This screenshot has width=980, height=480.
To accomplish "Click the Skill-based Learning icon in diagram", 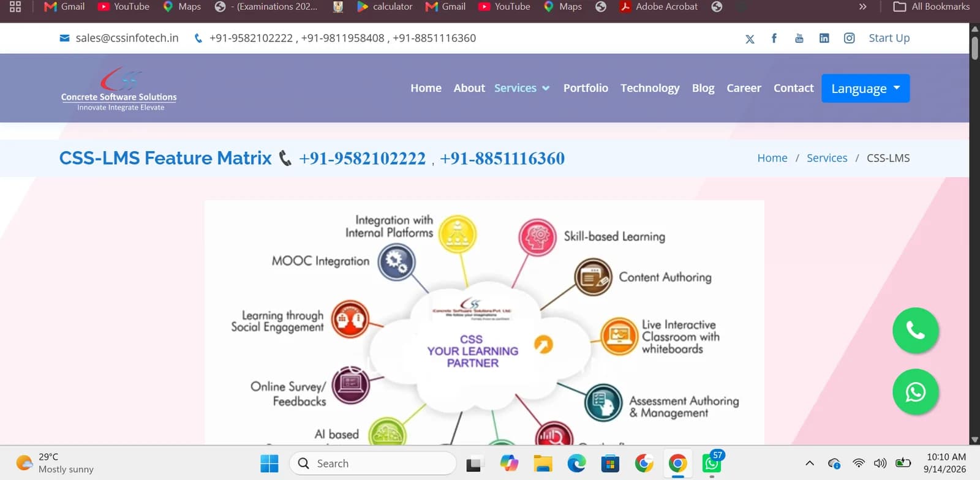I will (537, 237).
